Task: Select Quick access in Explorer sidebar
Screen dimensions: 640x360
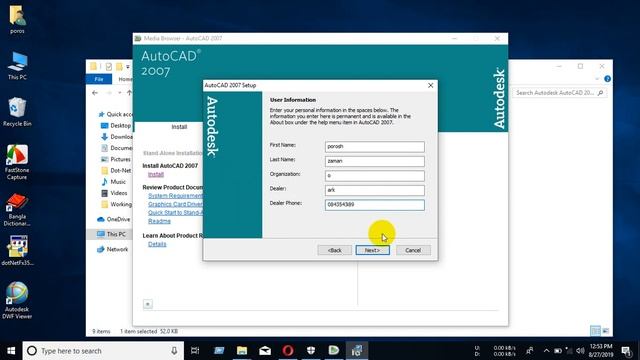Action: pos(116,114)
